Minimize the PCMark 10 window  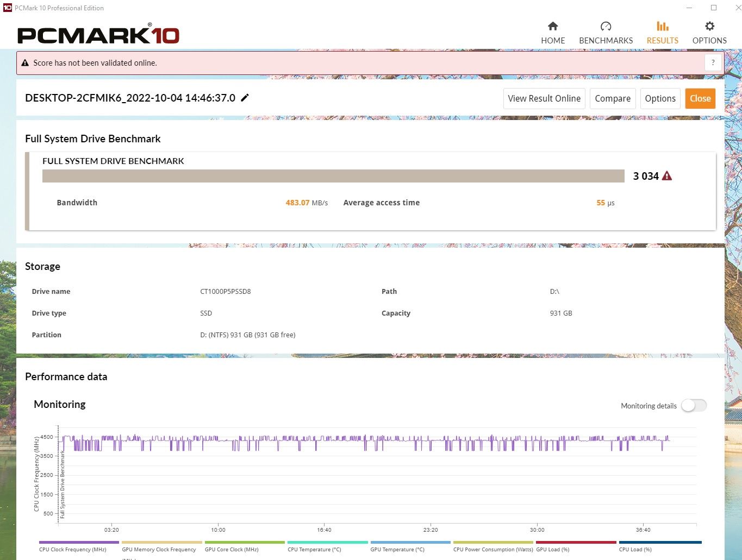click(689, 8)
